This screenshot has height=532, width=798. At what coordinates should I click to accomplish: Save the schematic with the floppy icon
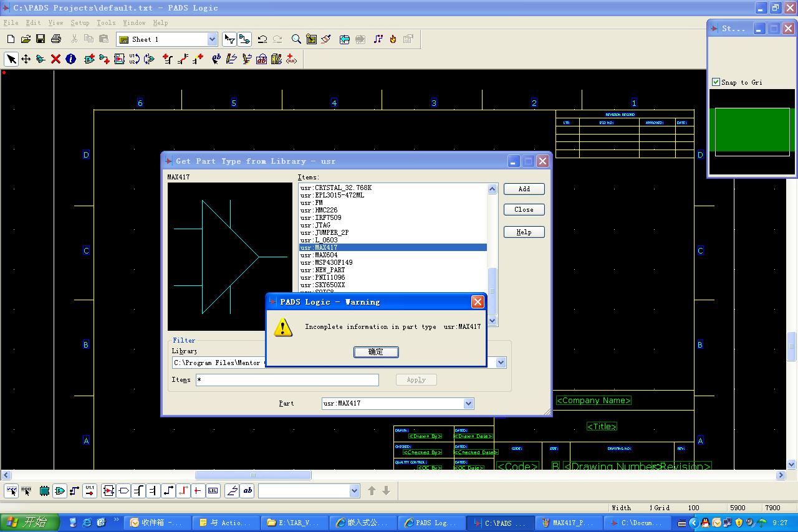(41, 39)
